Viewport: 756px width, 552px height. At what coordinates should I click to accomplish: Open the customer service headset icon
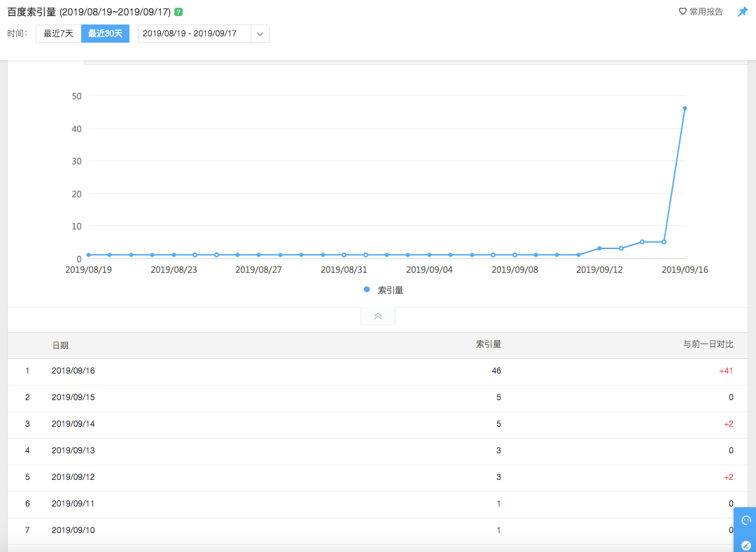(745, 520)
